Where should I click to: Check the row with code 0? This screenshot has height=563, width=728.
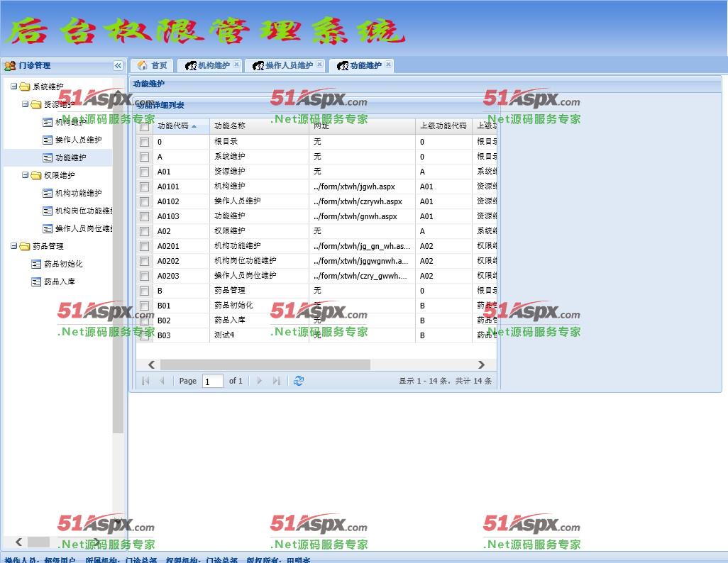[x=144, y=142]
